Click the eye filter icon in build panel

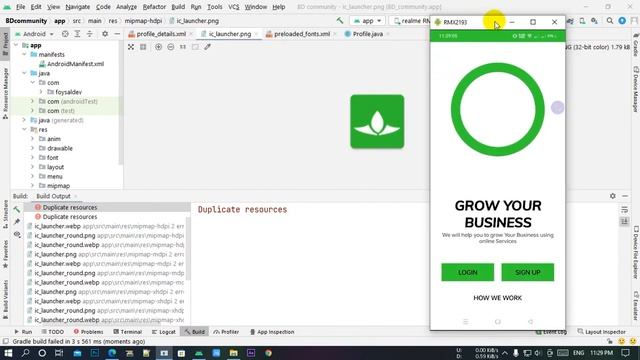pyautogui.click(x=17, y=235)
